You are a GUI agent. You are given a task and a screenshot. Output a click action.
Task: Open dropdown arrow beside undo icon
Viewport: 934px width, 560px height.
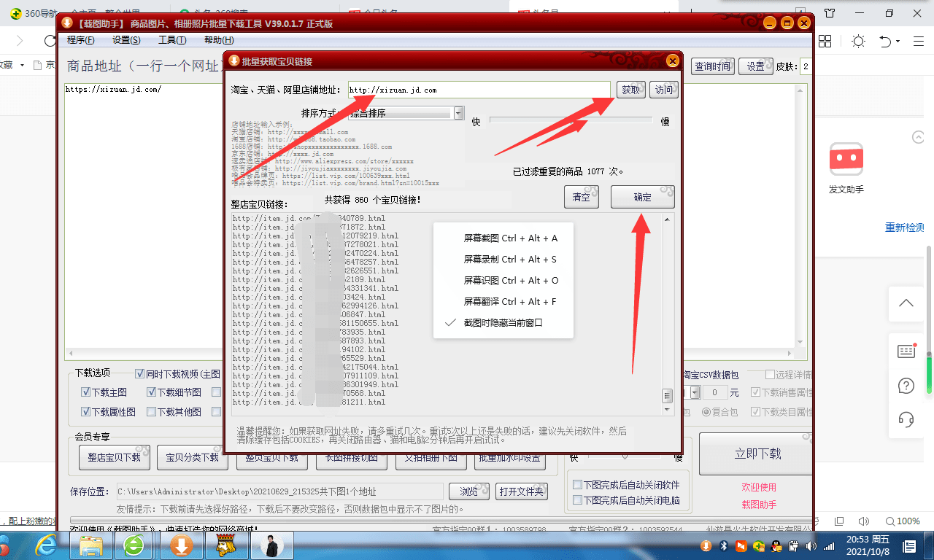898,42
